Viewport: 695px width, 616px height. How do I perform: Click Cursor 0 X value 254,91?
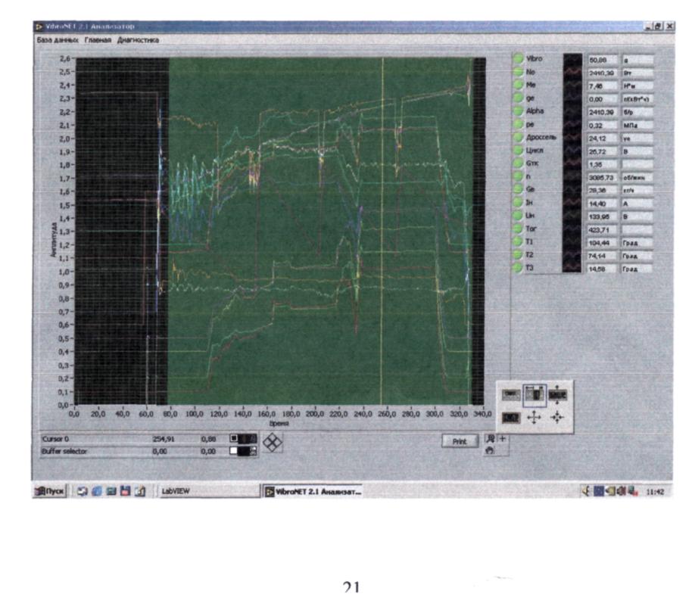(x=163, y=439)
